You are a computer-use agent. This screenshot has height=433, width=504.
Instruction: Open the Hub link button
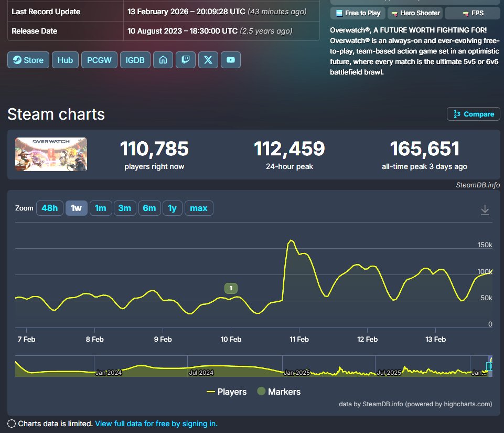coord(65,60)
